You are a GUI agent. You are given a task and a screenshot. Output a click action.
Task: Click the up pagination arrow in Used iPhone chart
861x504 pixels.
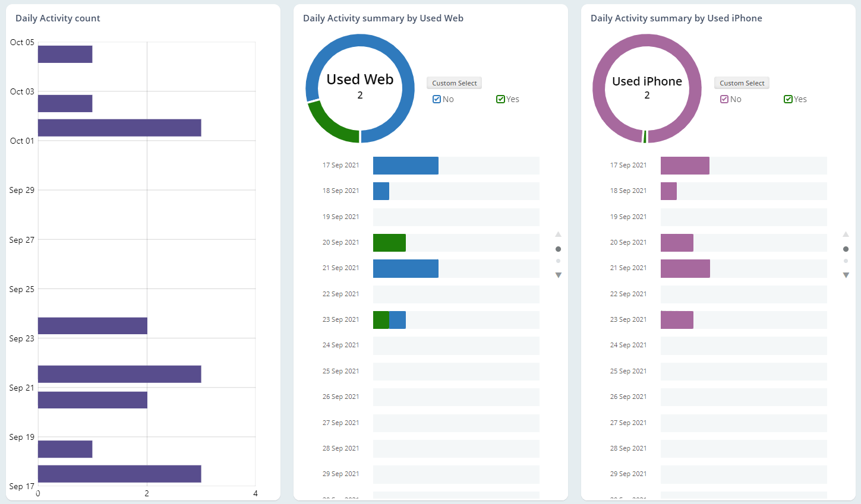846,234
